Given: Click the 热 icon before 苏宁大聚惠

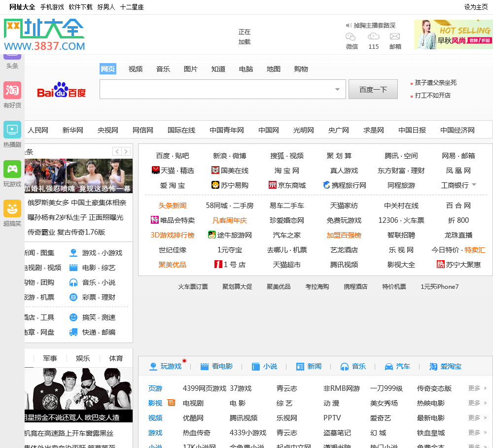Looking at the screenshot, I should [x=440, y=264].
